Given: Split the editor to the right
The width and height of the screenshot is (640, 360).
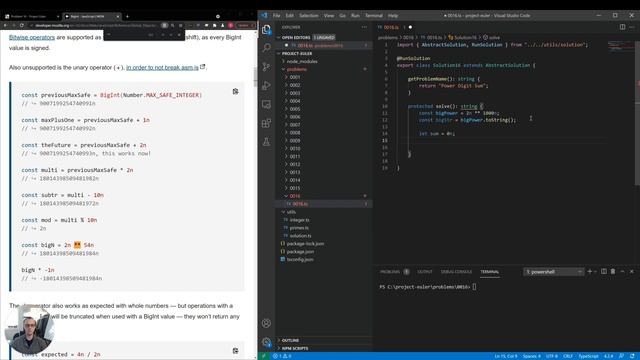Looking at the screenshot, I should click(x=622, y=27).
